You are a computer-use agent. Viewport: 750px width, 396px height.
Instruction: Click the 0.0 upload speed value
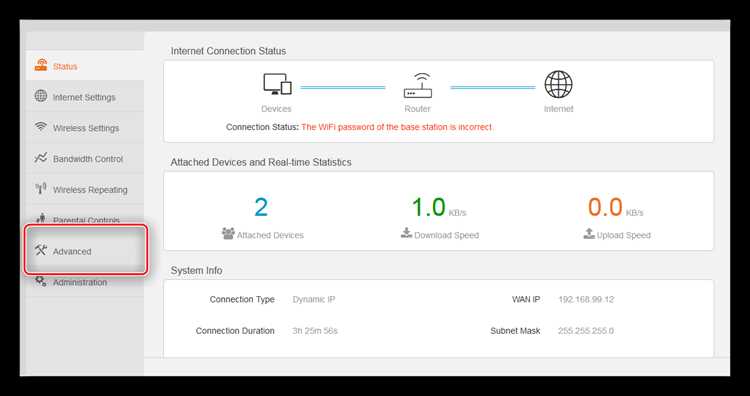tap(605, 208)
